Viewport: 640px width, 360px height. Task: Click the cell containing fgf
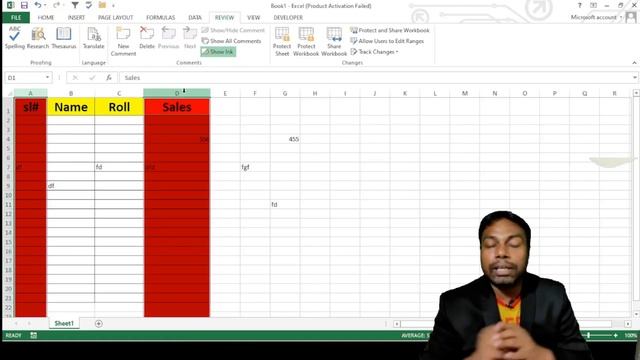pyautogui.click(x=255, y=167)
